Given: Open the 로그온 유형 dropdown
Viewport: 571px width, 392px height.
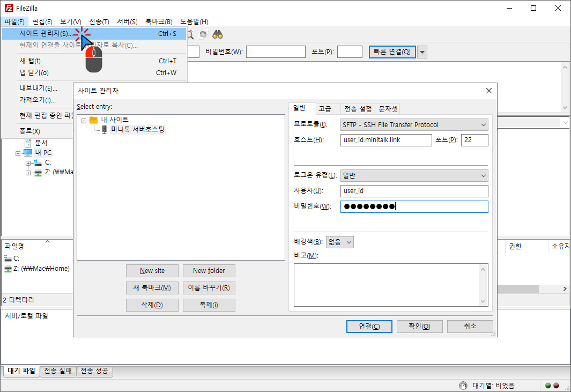Looking at the screenshot, I should pos(414,175).
